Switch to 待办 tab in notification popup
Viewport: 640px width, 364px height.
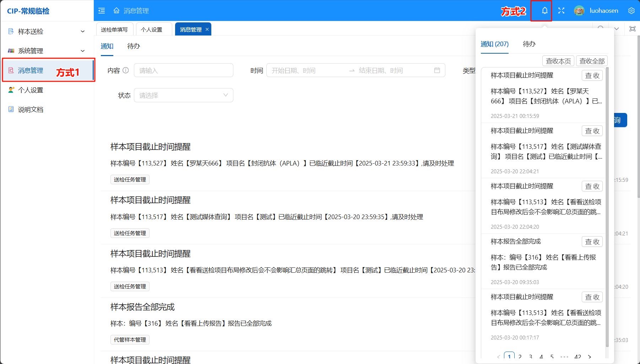pos(529,44)
